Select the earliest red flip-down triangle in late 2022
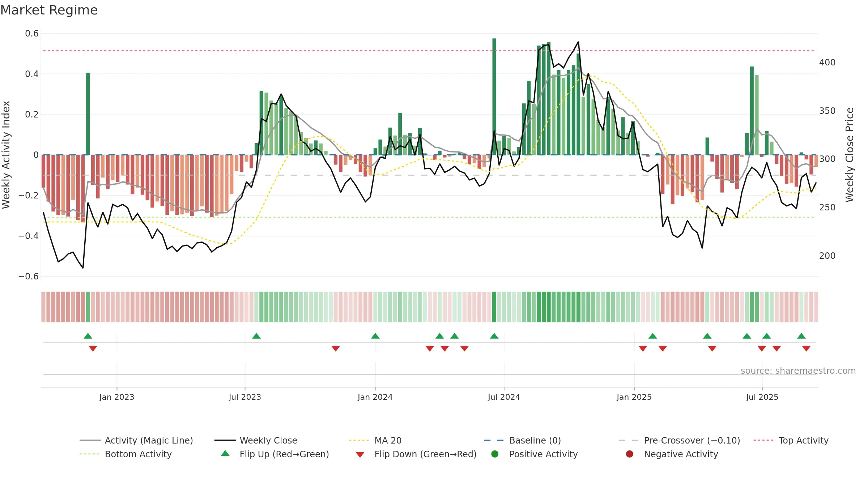868x488 pixels. [x=93, y=348]
